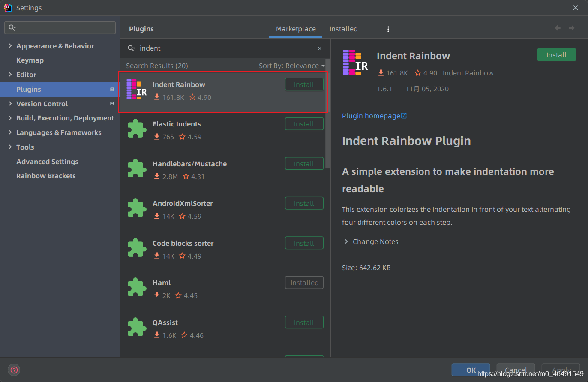Install the Code blocks sorter plugin
The width and height of the screenshot is (588, 382).
click(x=304, y=243)
